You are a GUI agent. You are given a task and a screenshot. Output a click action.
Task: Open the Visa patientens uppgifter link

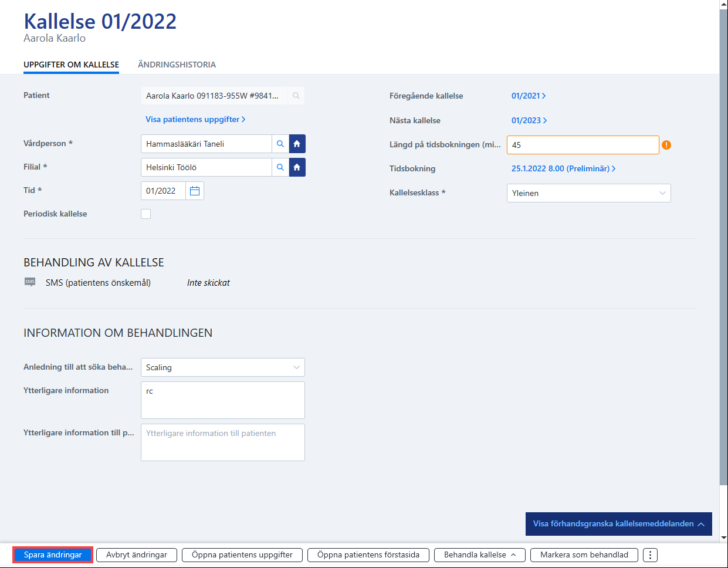tap(195, 119)
